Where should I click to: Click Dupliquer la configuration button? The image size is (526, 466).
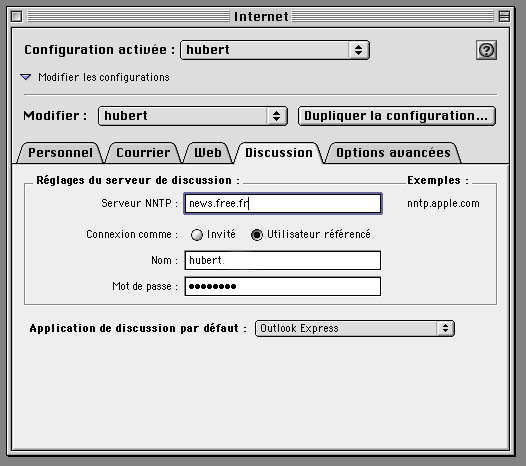coord(397,116)
